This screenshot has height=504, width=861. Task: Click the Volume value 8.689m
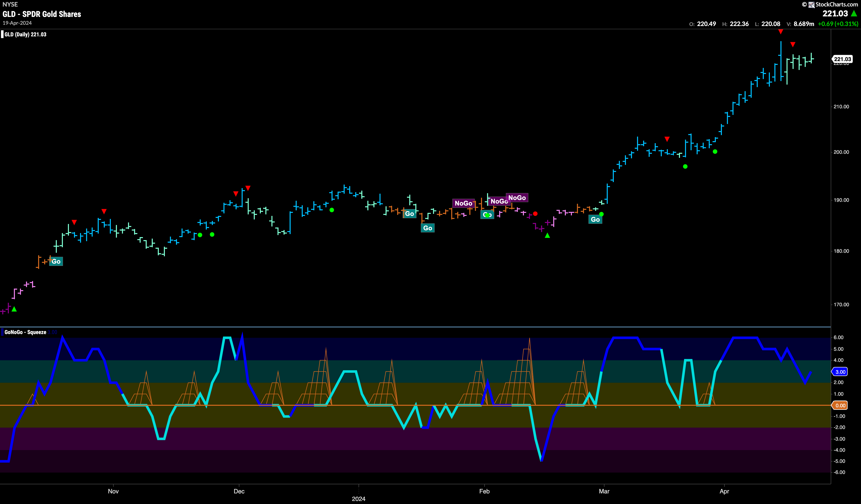[x=804, y=24]
